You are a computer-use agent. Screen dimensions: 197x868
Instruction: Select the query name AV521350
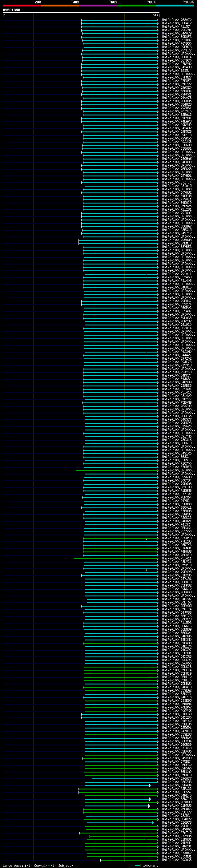(x=11, y=10)
